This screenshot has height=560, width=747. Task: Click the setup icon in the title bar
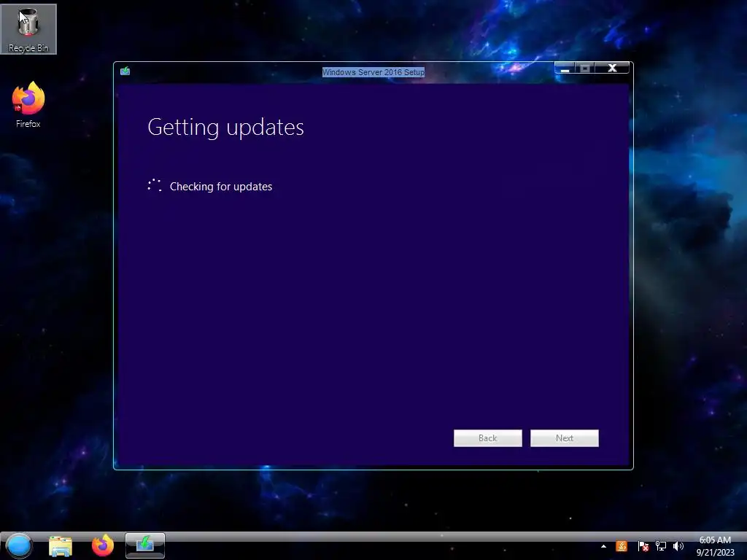125,71
